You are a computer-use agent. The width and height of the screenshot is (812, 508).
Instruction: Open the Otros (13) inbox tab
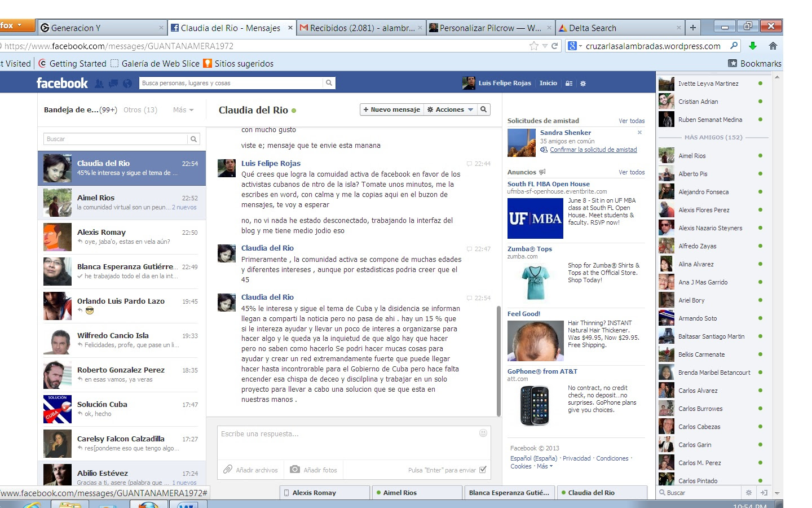tap(140, 110)
